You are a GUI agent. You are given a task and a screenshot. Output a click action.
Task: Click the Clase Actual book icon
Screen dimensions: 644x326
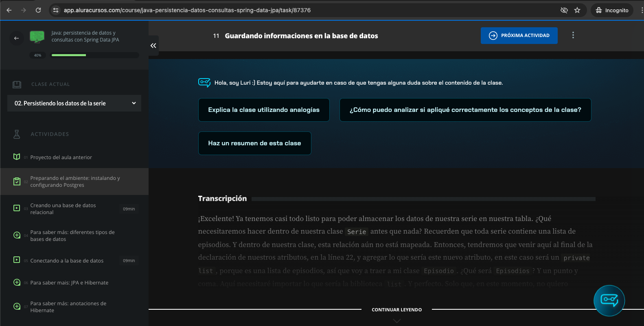17,84
